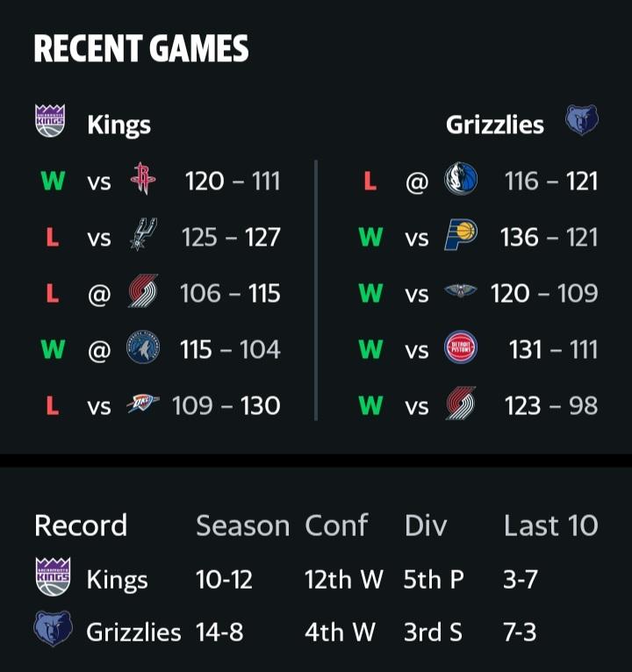Click the Grizzlies bear logo beside team name

[581, 120]
